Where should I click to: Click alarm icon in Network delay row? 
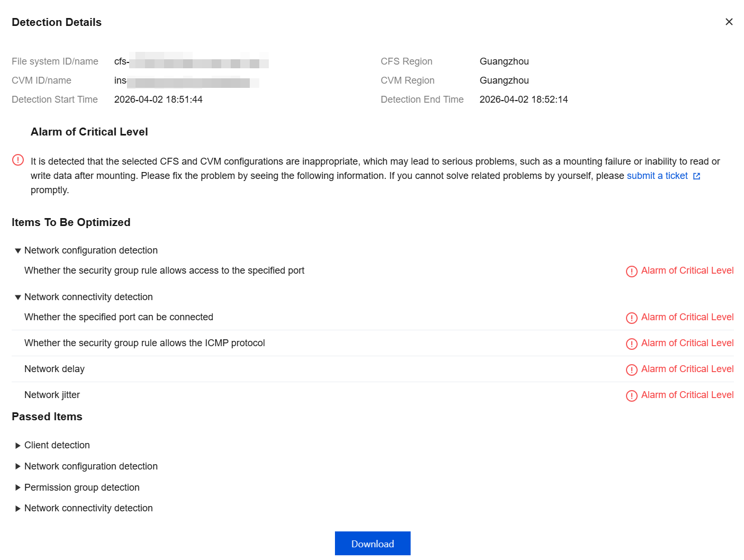coord(631,370)
